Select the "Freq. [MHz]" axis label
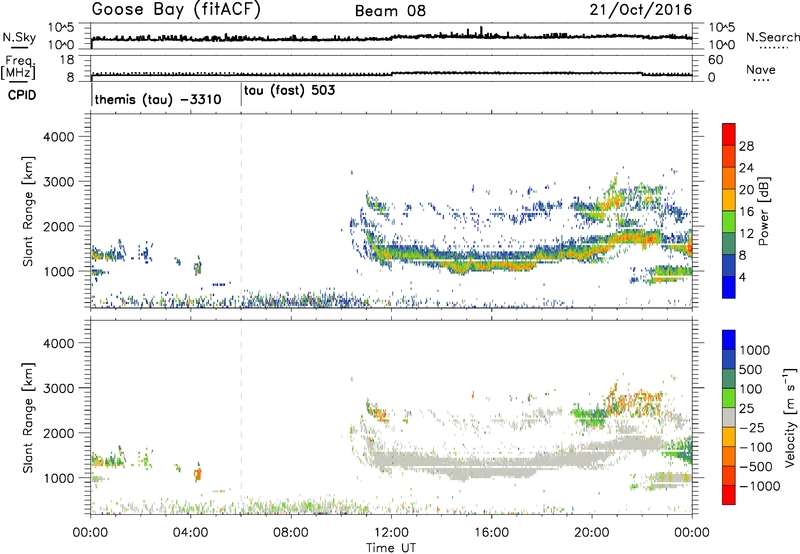800x554 pixels. [18, 68]
